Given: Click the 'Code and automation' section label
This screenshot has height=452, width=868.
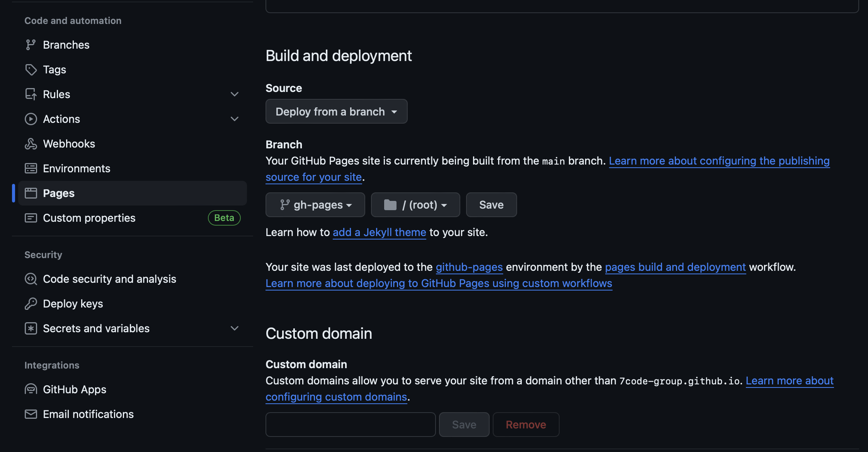Looking at the screenshot, I should (x=73, y=20).
